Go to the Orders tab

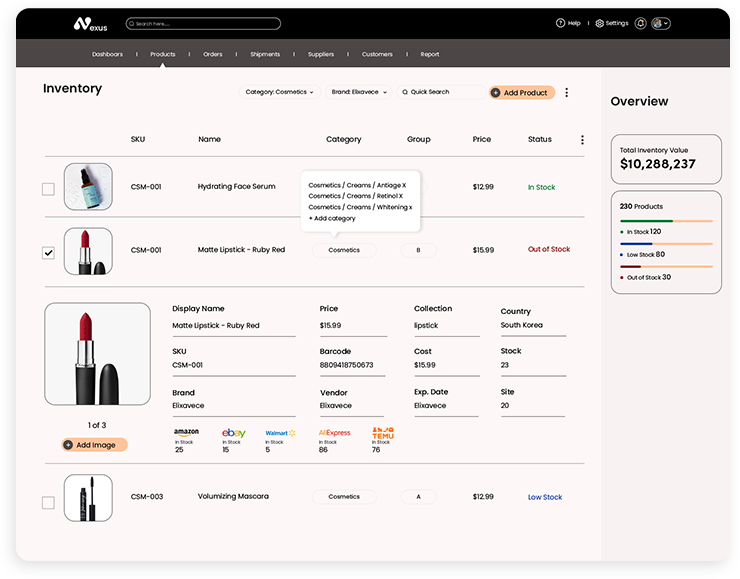click(x=212, y=54)
